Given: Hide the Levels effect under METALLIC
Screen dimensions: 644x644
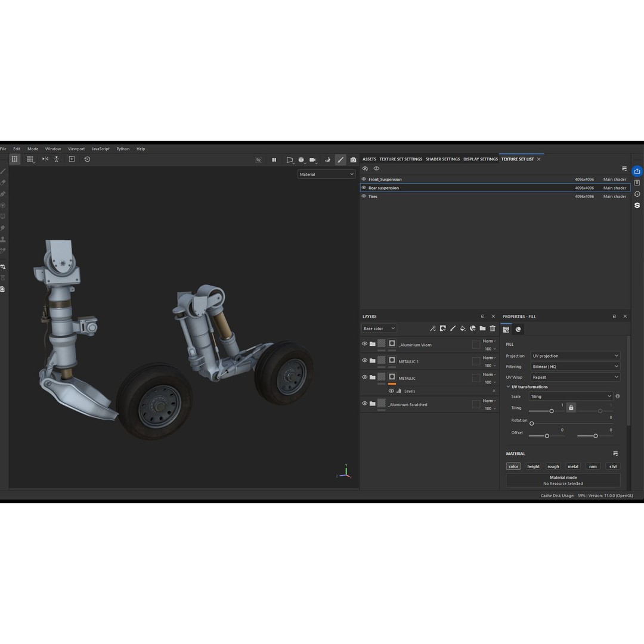Looking at the screenshot, I should [x=392, y=391].
